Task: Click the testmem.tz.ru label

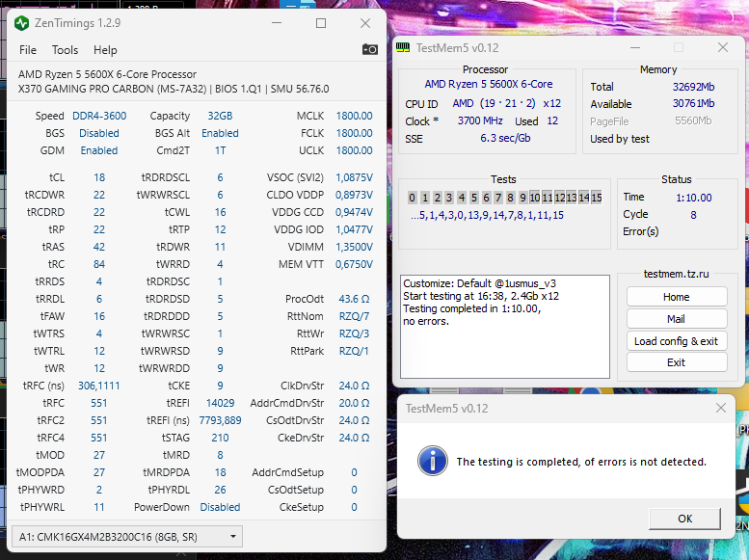Action: point(676,274)
